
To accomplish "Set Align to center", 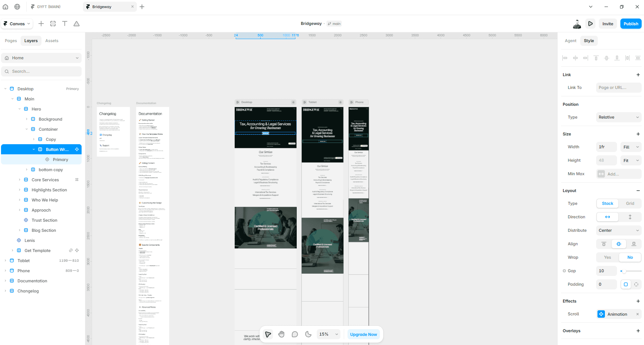I will [x=619, y=244].
